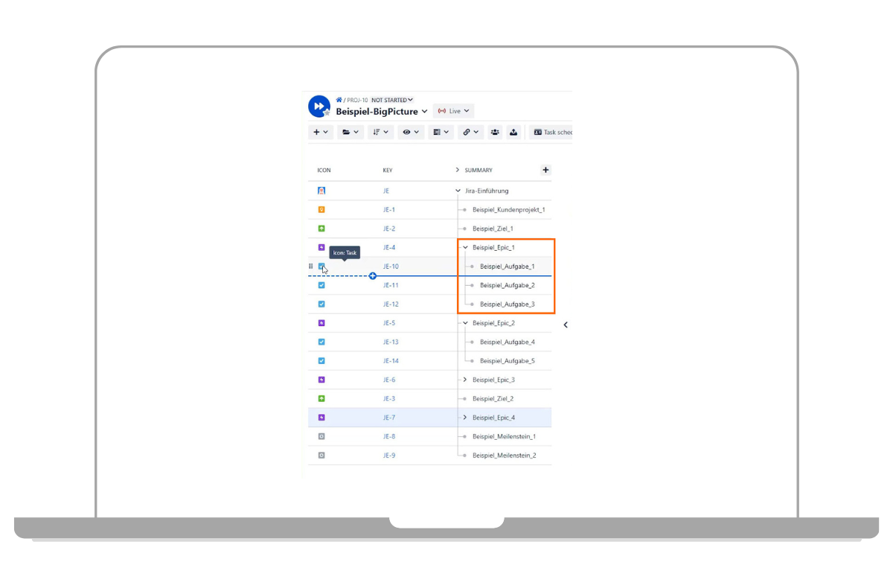The width and height of the screenshot is (893, 588).
Task: Click the resources team icon on the toolbar
Action: [495, 132]
